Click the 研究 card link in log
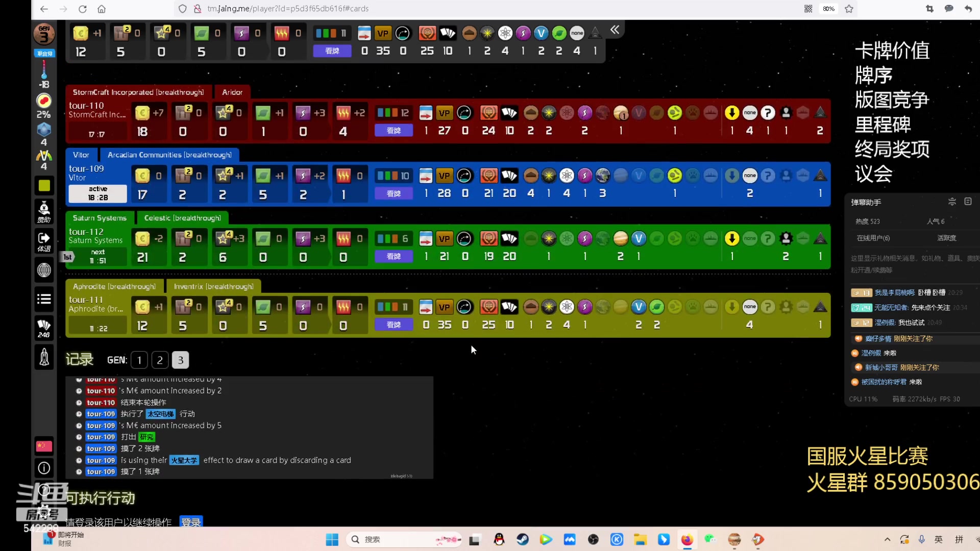980x551 pixels. click(147, 437)
